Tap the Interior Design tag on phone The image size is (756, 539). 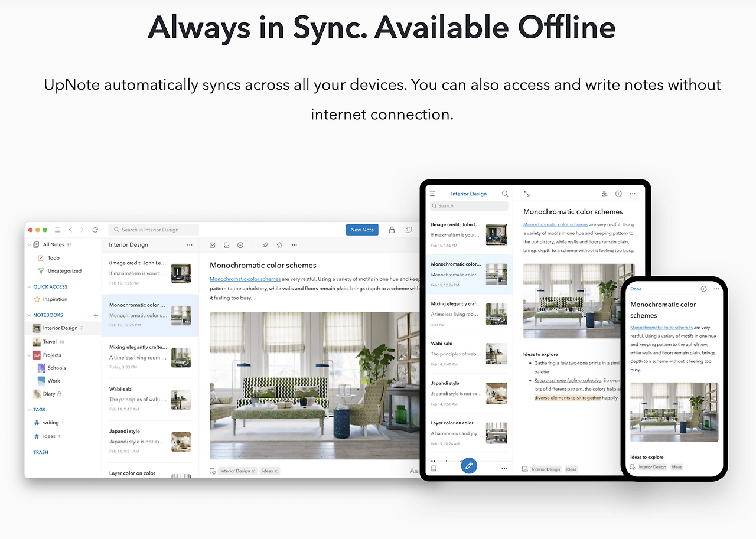(x=652, y=467)
